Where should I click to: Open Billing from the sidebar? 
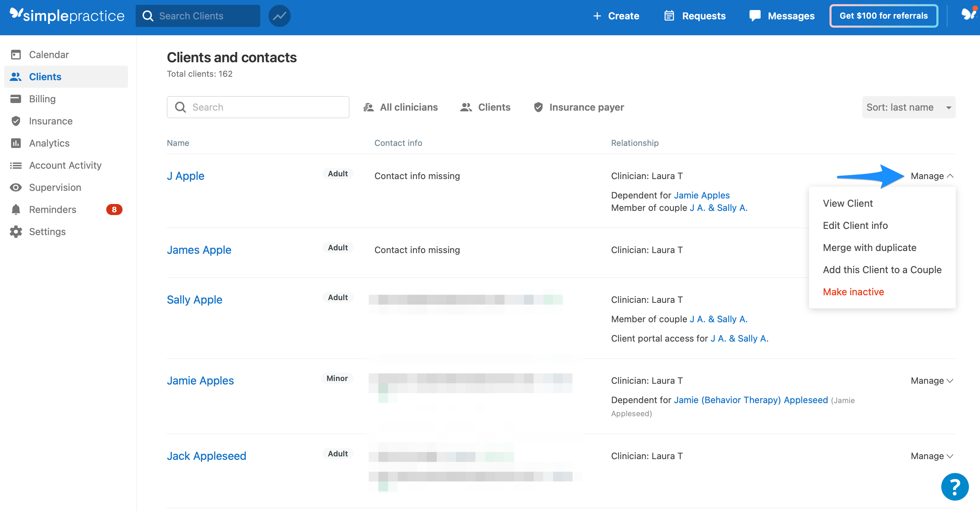tap(42, 99)
